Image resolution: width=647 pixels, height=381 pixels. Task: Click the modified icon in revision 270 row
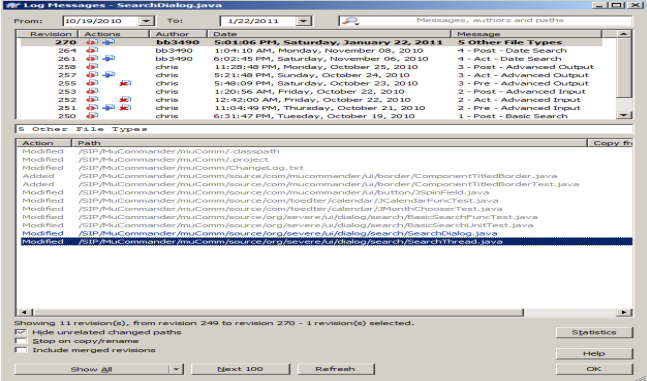point(92,42)
